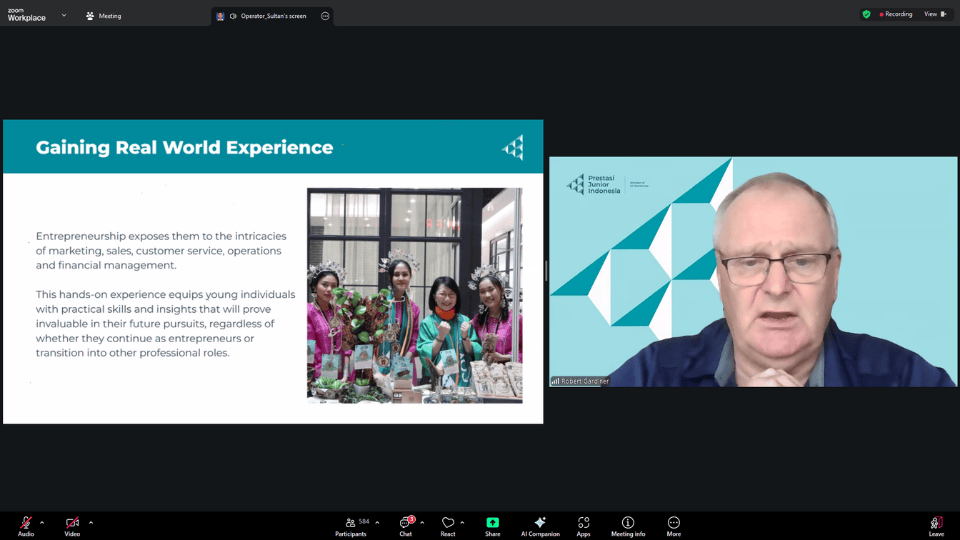This screenshot has width=960, height=540.
Task: Open the Chat panel
Action: (406, 523)
